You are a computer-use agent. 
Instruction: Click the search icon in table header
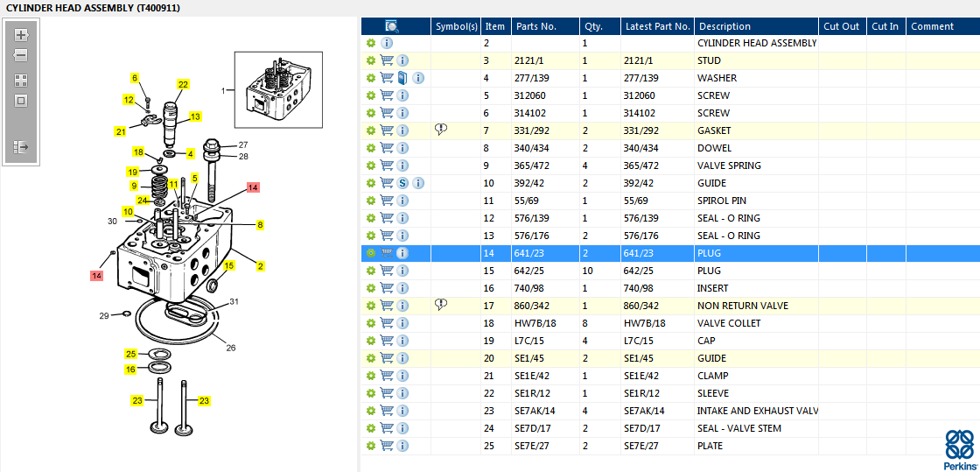[x=392, y=26]
